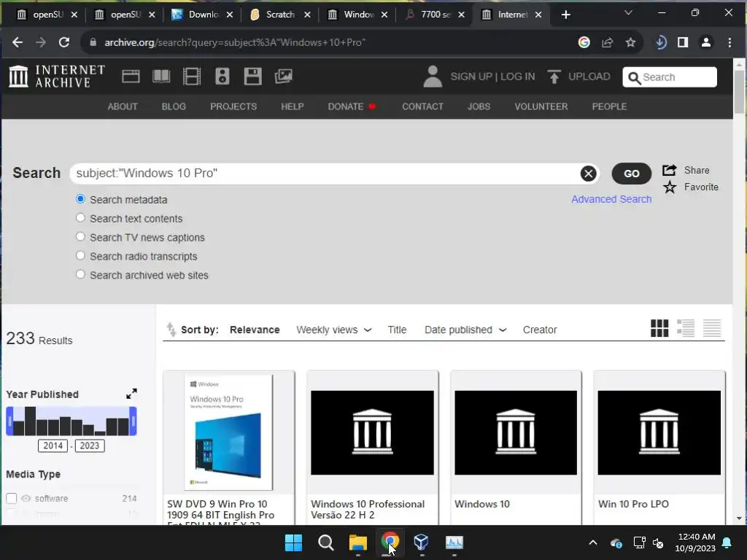Open the Audio speaker icon

click(222, 76)
